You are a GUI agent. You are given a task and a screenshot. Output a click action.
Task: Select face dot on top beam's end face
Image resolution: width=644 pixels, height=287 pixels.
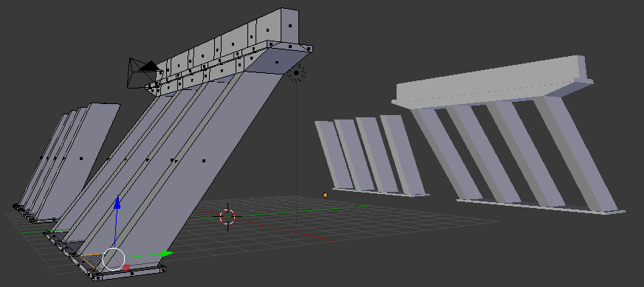tap(290, 26)
